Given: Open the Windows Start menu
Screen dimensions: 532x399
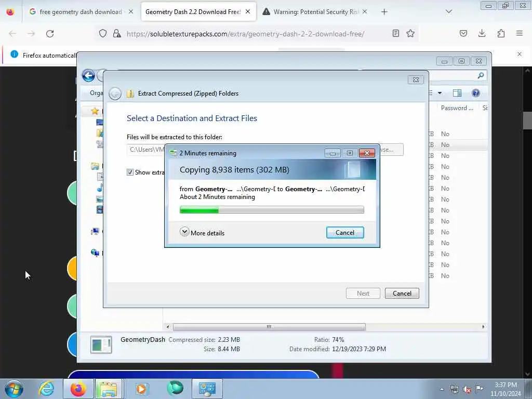Looking at the screenshot, I should tap(14, 389).
